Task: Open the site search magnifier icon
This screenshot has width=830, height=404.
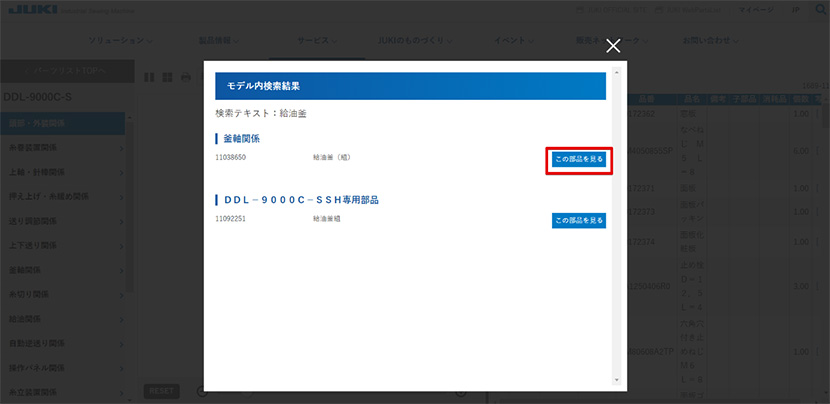Action: click(x=820, y=10)
